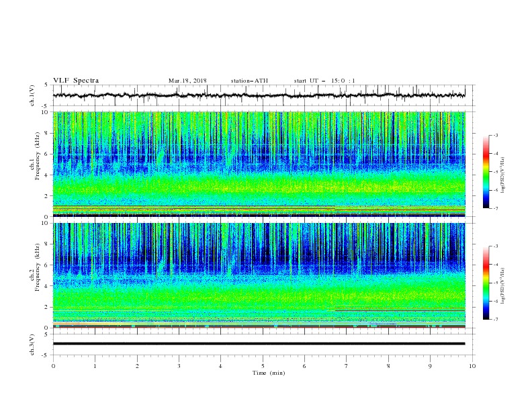Viewport: 532px width, 411px height.
Task: Click the '10' tick on the time axis
Action: pyautogui.click(x=472, y=366)
